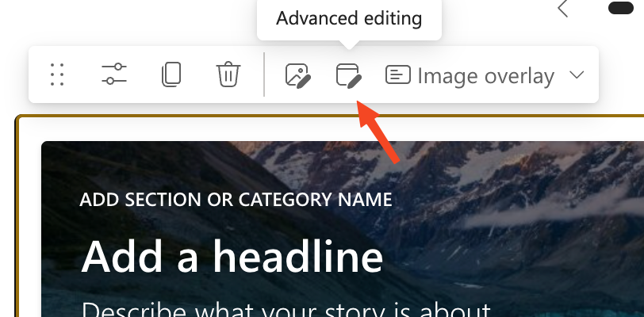The image size is (644, 317).
Task: Select the Image overlay label text
Action: pyautogui.click(x=485, y=76)
